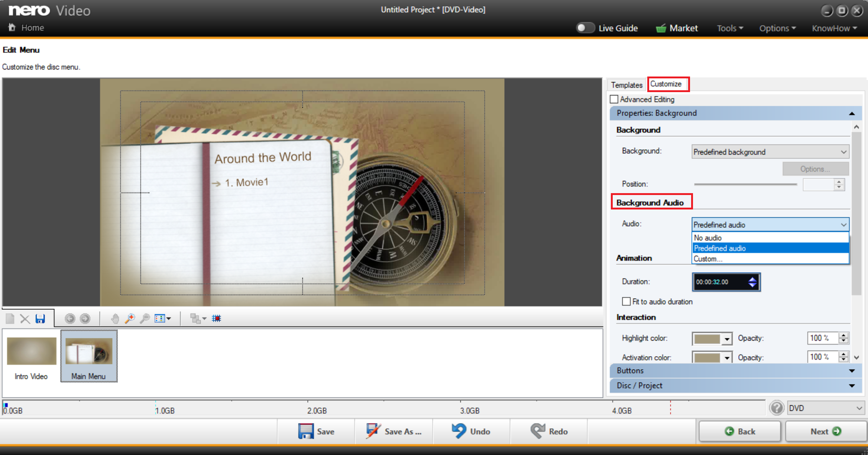
Task: Open the DVD disc type dropdown
Action: (x=825, y=408)
